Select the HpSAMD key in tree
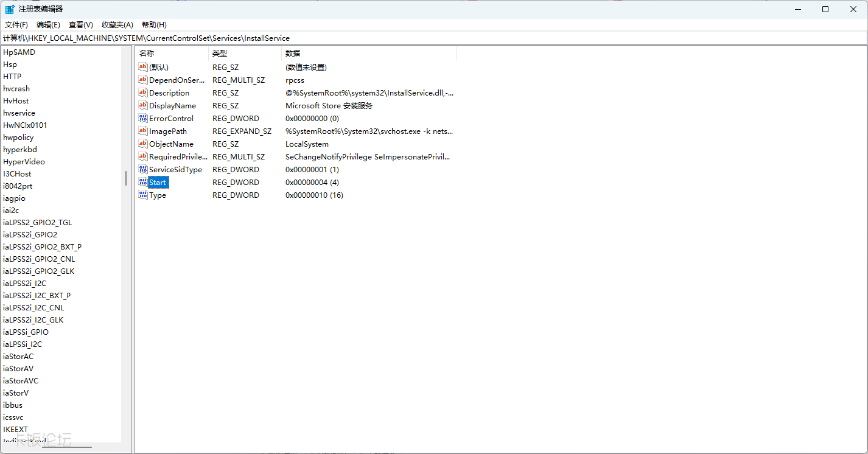 pyautogui.click(x=19, y=52)
